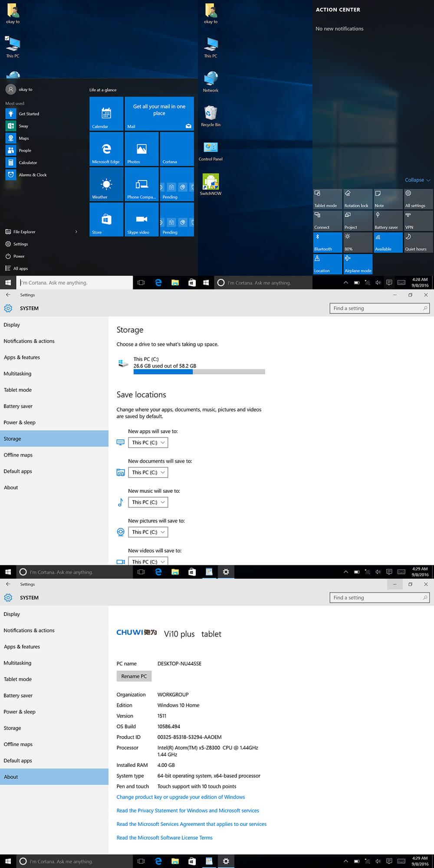Click the Photos tile
Viewport: 434px width, 868px height.
[x=141, y=149]
